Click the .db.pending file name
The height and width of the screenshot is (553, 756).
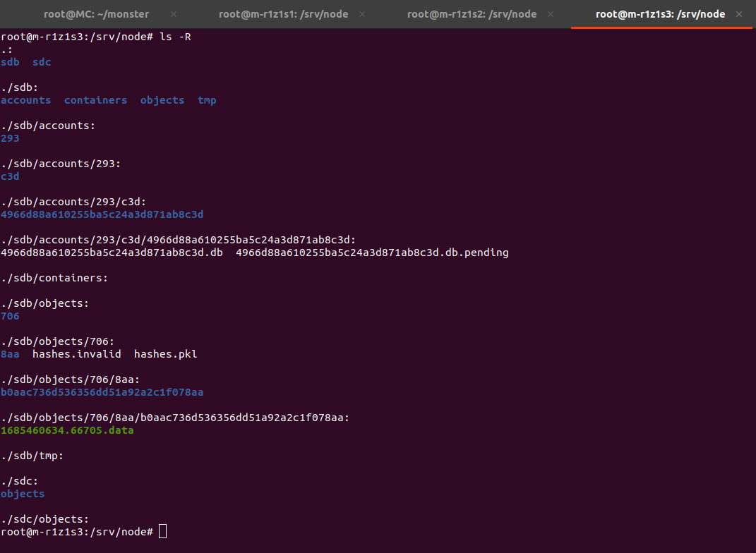(372, 253)
